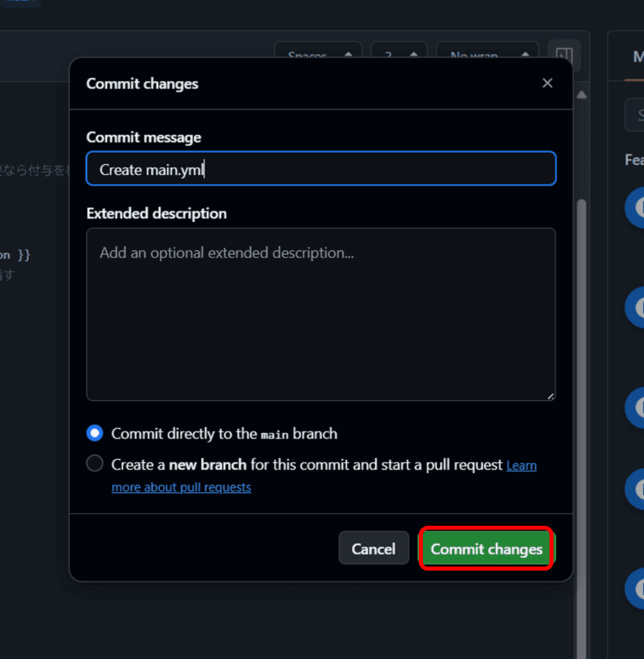Click the editor vertical scrollbar thumb

(582, 335)
